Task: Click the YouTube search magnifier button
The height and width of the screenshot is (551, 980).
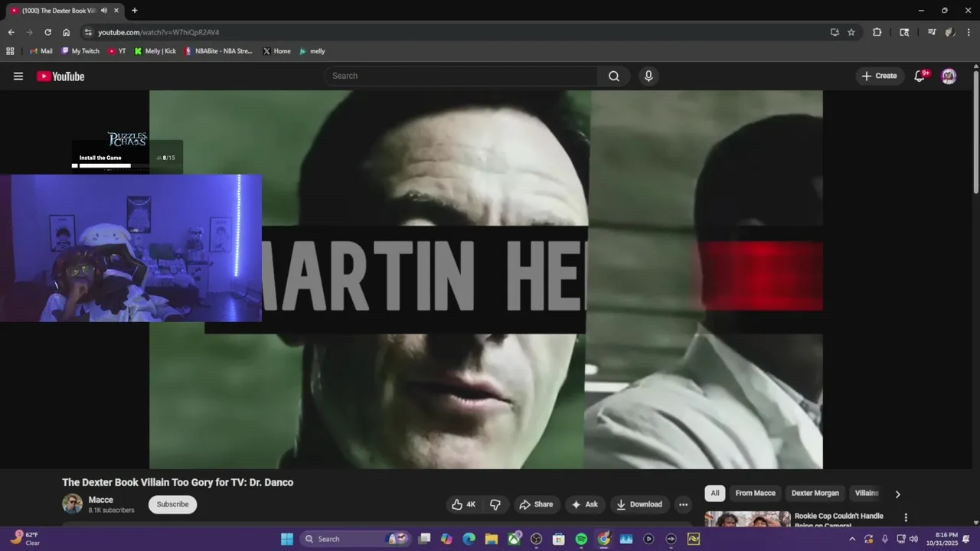Action: tap(614, 76)
